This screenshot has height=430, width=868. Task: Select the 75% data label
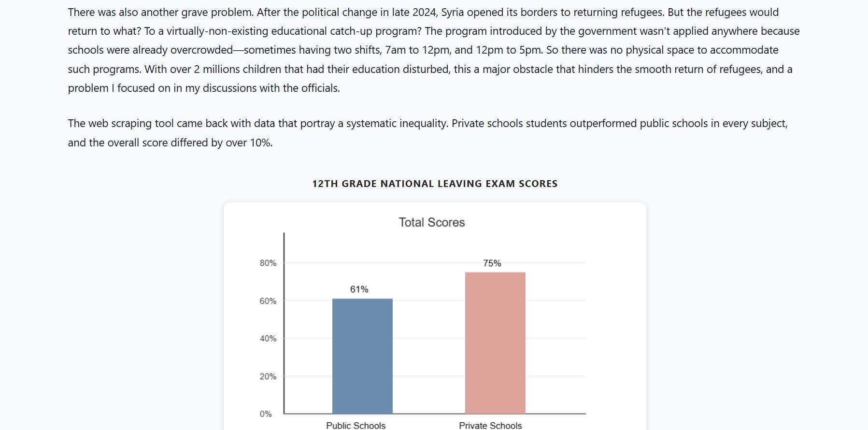coord(492,263)
